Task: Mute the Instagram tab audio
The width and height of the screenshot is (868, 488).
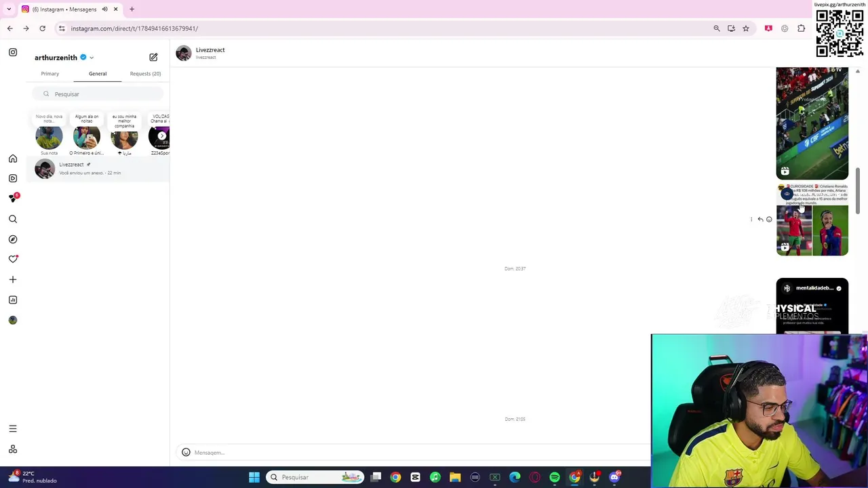Action: coord(104,9)
